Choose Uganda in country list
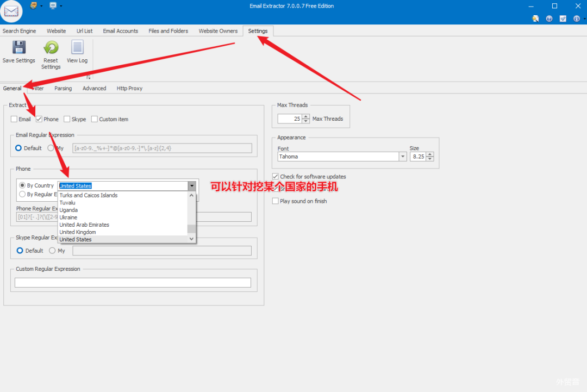 (122, 210)
